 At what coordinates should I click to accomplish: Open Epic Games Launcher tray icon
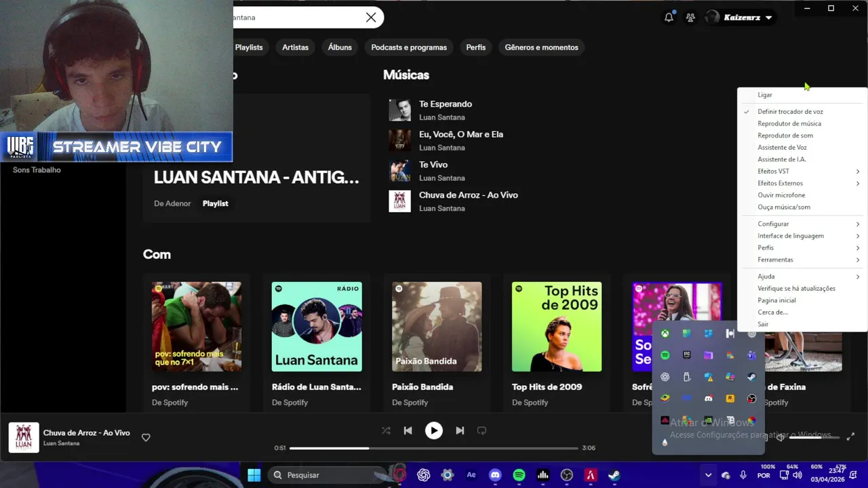(687, 355)
